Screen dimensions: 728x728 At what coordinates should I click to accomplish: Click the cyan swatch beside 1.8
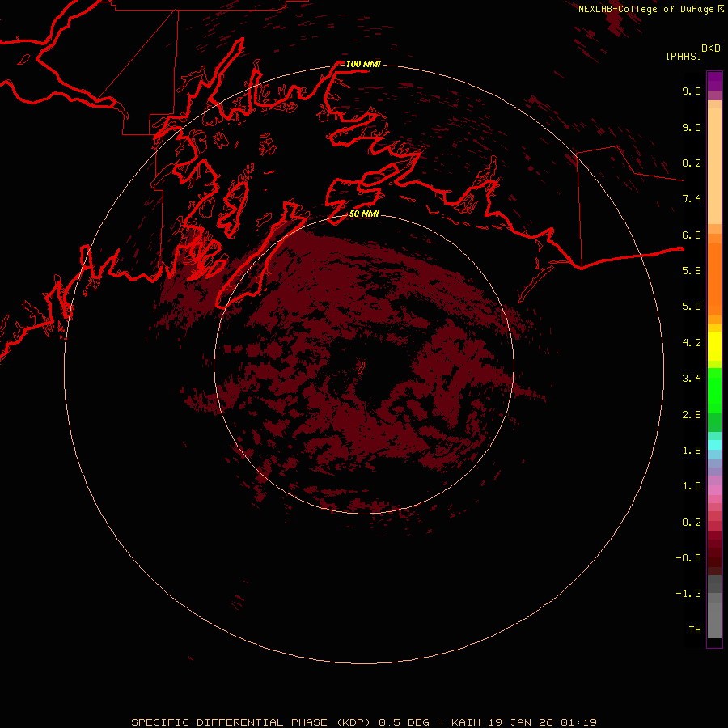(x=714, y=445)
